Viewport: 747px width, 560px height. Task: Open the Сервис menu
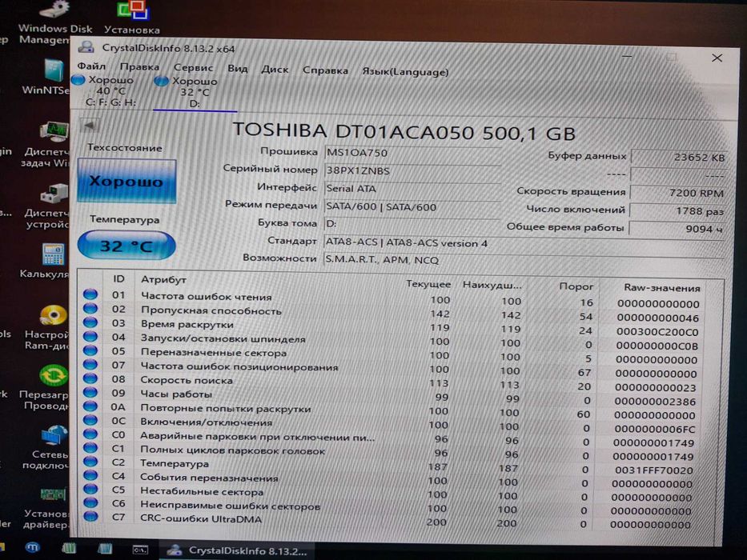coord(193,68)
